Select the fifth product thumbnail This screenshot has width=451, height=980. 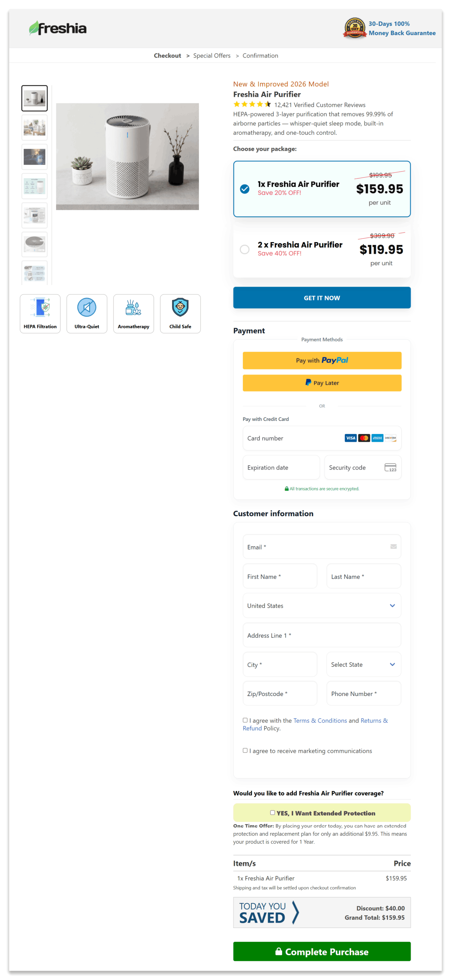tap(35, 215)
